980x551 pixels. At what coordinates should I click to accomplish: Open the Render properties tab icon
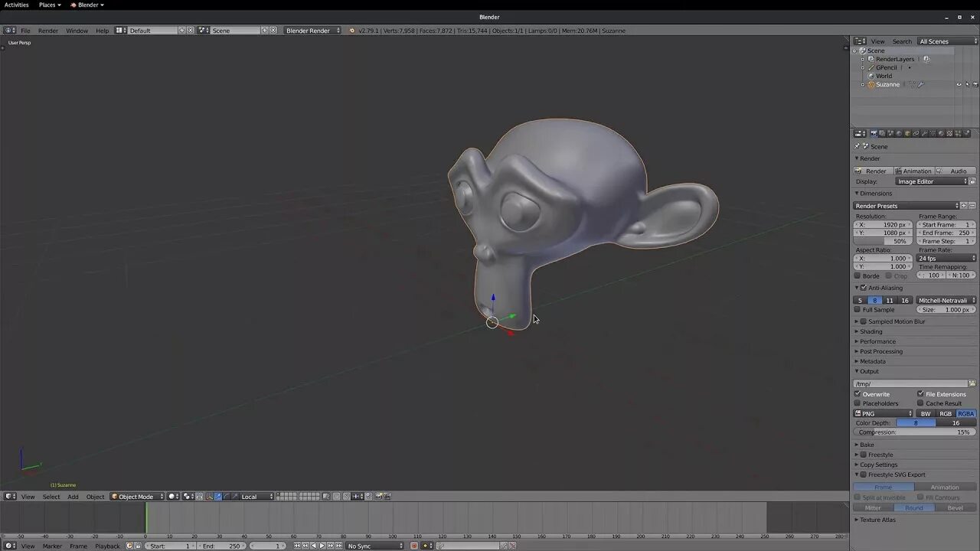click(x=874, y=134)
